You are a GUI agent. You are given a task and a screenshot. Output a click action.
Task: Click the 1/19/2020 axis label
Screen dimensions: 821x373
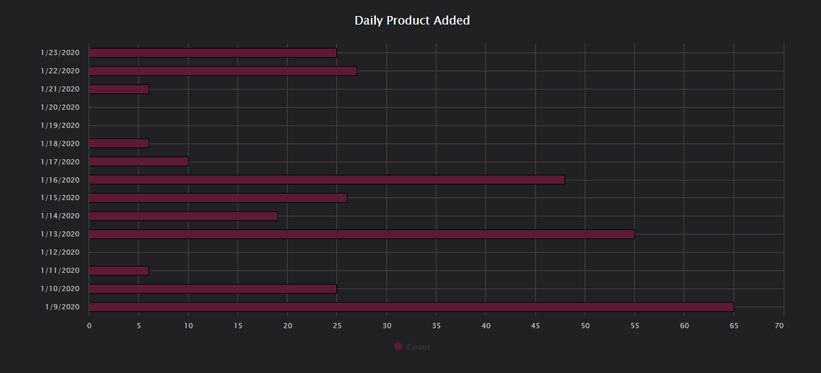[x=60, y=126]
